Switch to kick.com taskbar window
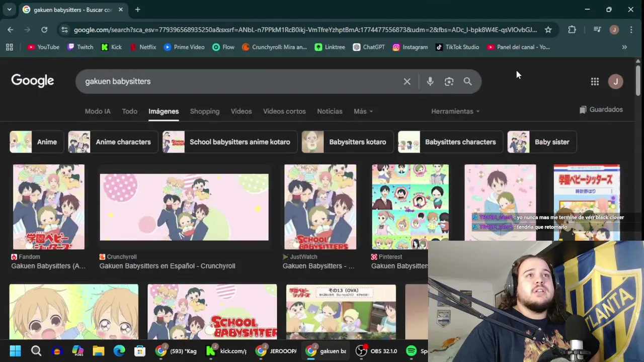This screenshot has height=362, width=644. (226, 351)
